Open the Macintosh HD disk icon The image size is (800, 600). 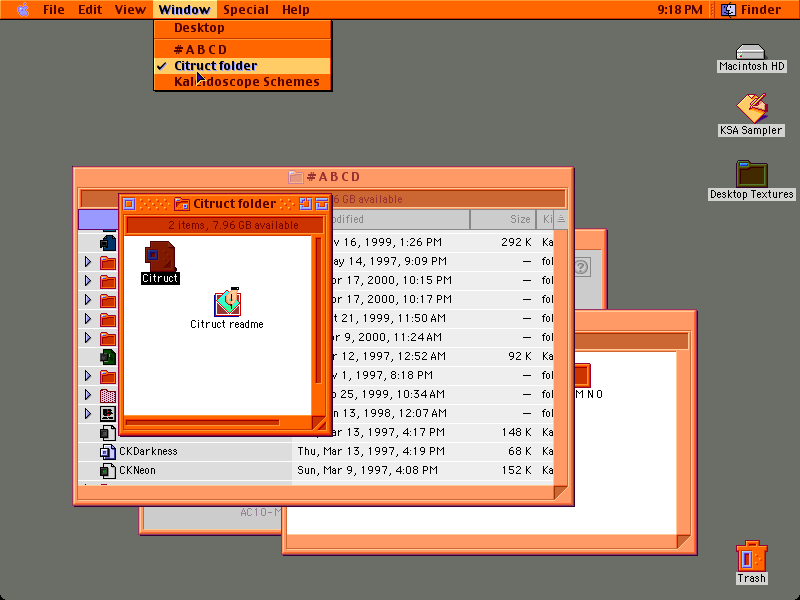[x=751, y=52]
